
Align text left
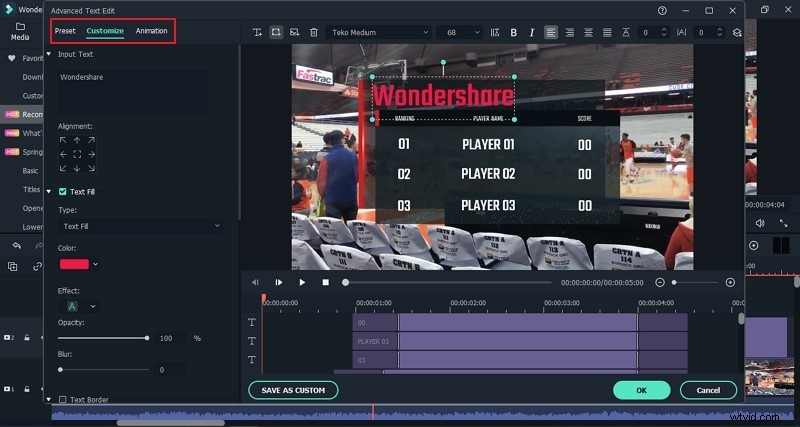[551, 33]
